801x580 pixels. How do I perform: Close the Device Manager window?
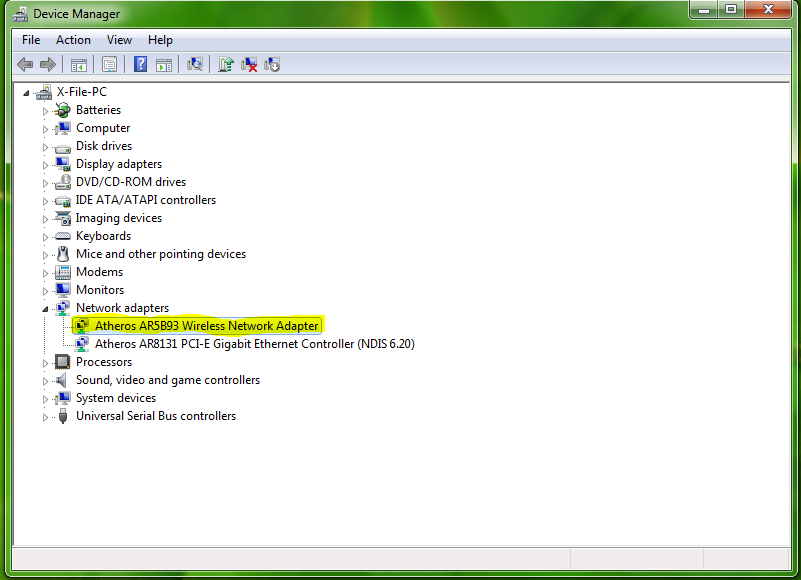click(768, 9)
